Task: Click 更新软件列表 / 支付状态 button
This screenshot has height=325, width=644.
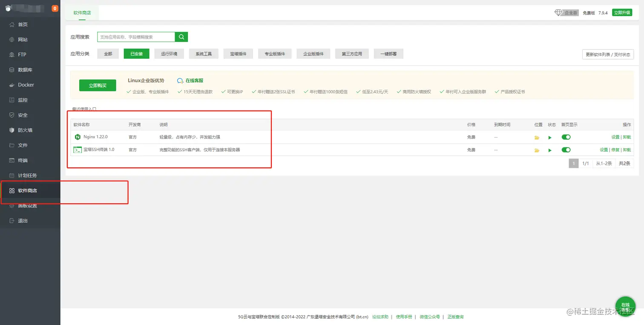Action: point(608,55)
